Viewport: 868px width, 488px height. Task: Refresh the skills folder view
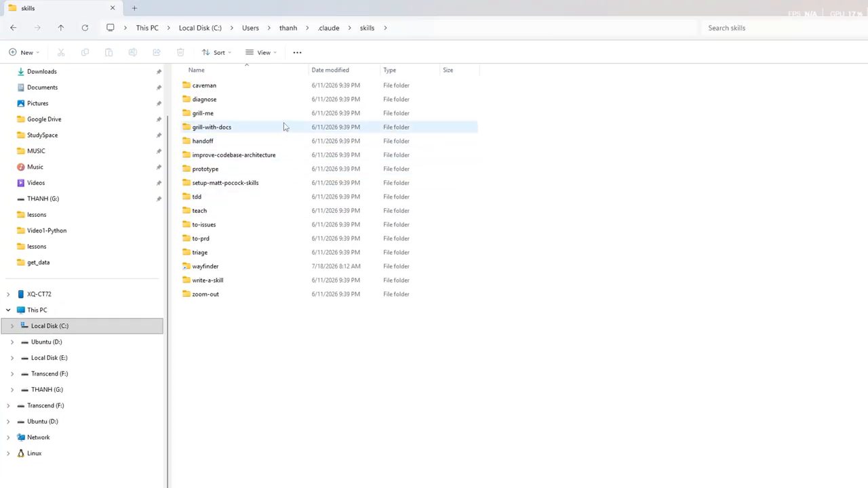[85, 28]
